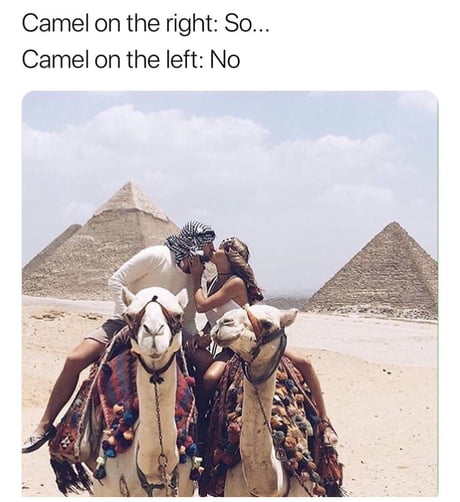Click the smaller pyramid on the right side

point(372,272)
